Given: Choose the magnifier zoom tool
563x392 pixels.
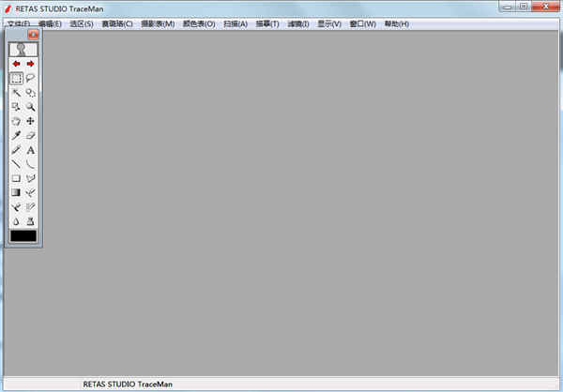Looking at the screenshot, I should click(31, 107).
